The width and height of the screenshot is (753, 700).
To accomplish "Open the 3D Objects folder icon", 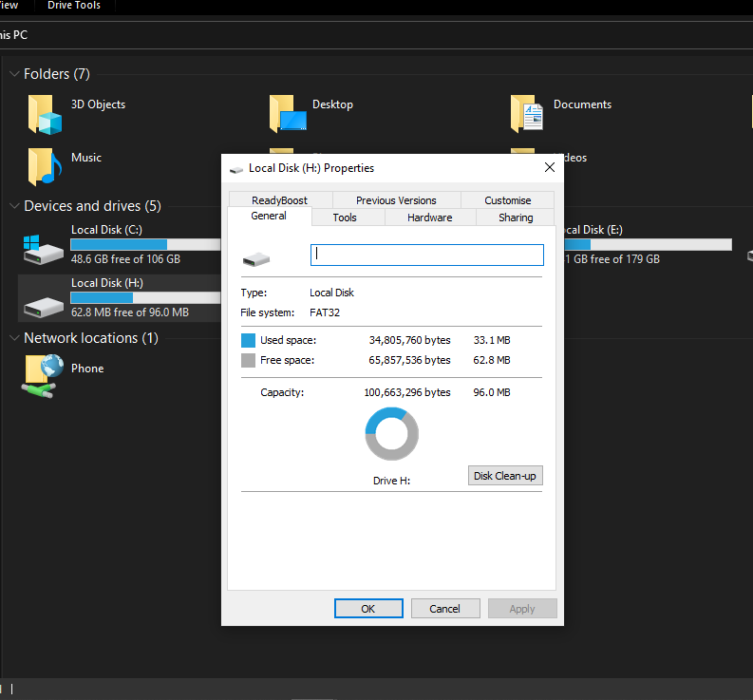I will 45,114.
